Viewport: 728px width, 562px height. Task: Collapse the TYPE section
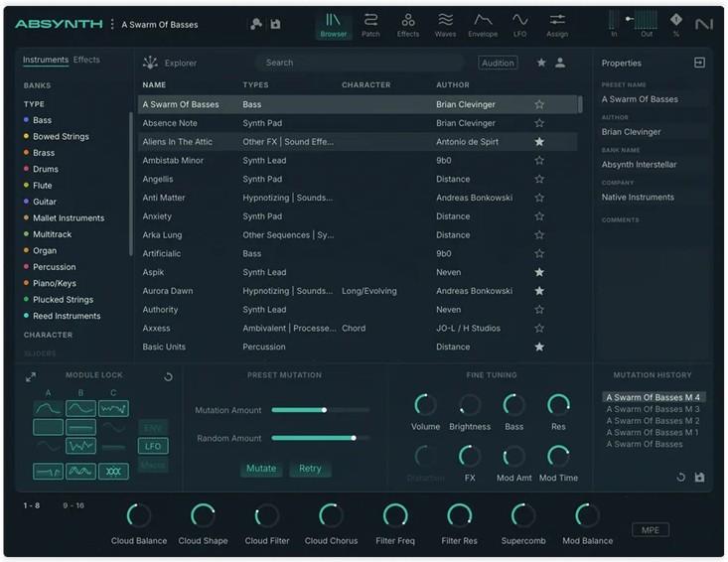point(34,104)
